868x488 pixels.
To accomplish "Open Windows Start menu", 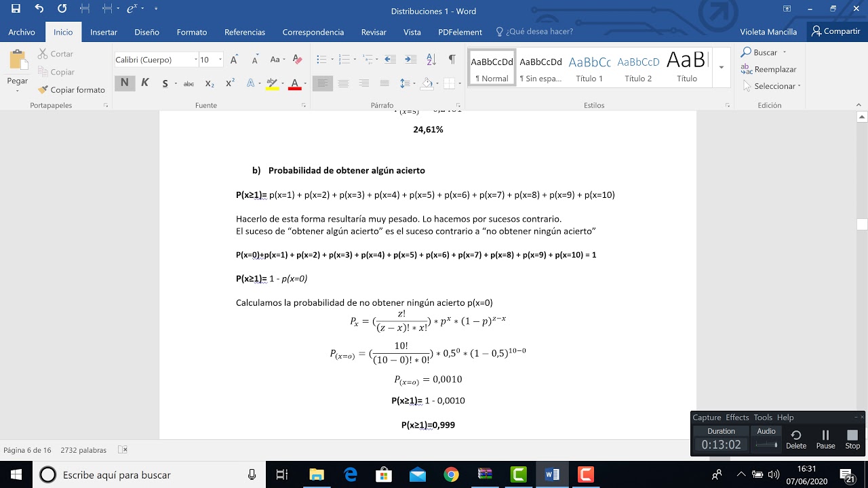I will click(x=16, y=474).
